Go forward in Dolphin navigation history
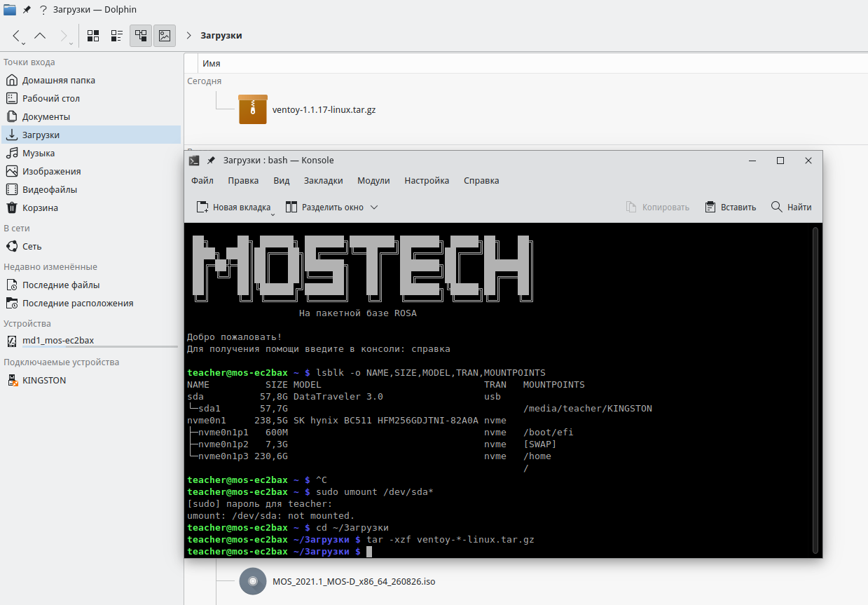Screen dimensions: 868x605 click(64, 36)
